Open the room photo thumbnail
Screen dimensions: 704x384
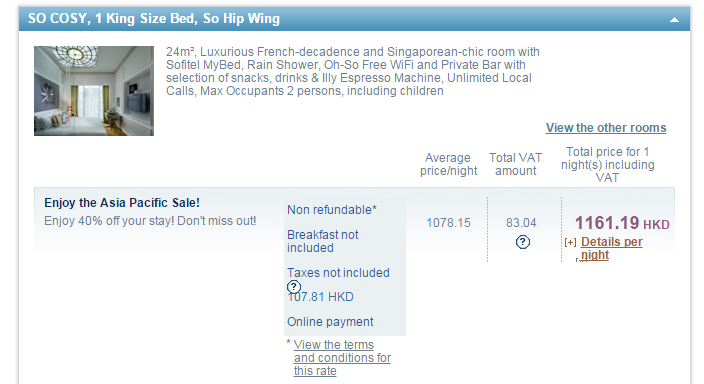(x=94, y=91)
